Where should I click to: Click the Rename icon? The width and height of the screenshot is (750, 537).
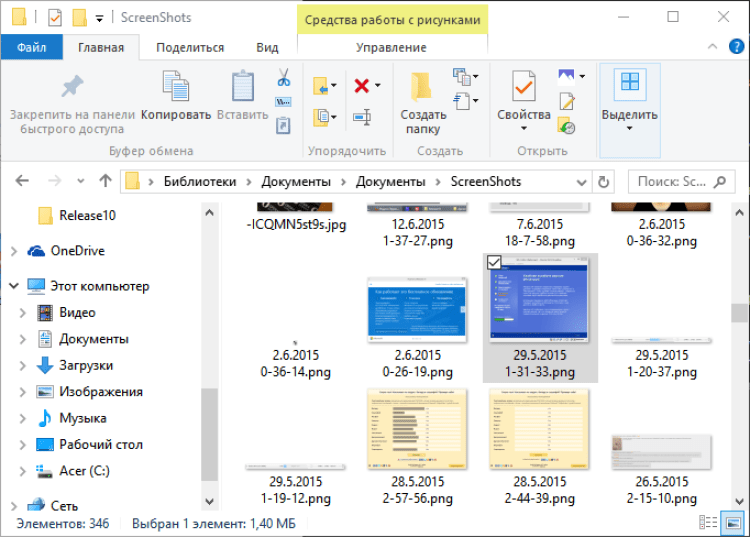(362, 117)
